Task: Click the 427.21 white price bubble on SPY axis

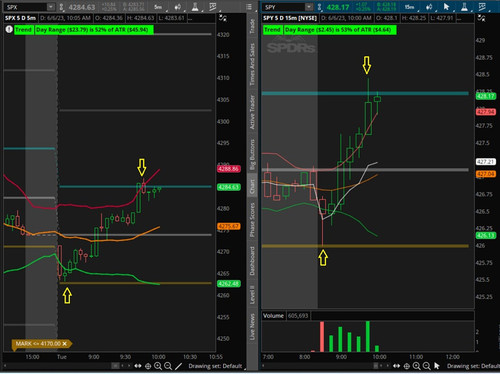Action: (x=486, y=162)
